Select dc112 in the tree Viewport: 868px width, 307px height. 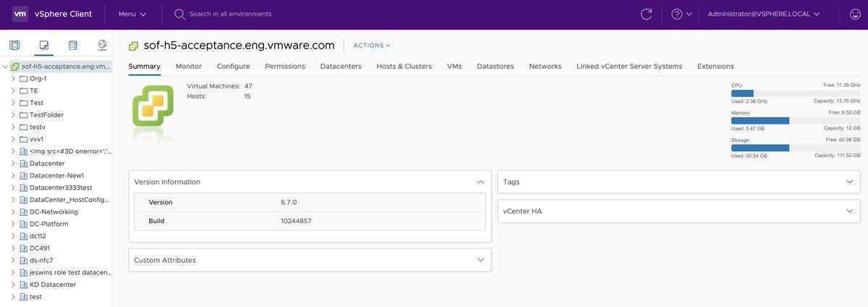point(38,236)
